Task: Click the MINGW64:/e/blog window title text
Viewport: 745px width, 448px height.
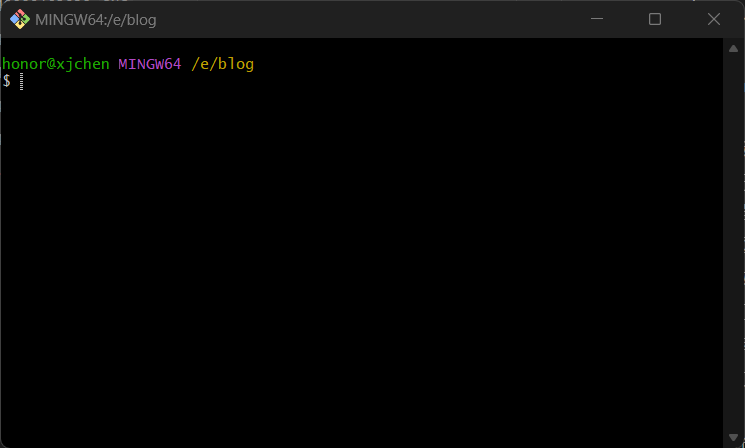Action: pos(96,19)
